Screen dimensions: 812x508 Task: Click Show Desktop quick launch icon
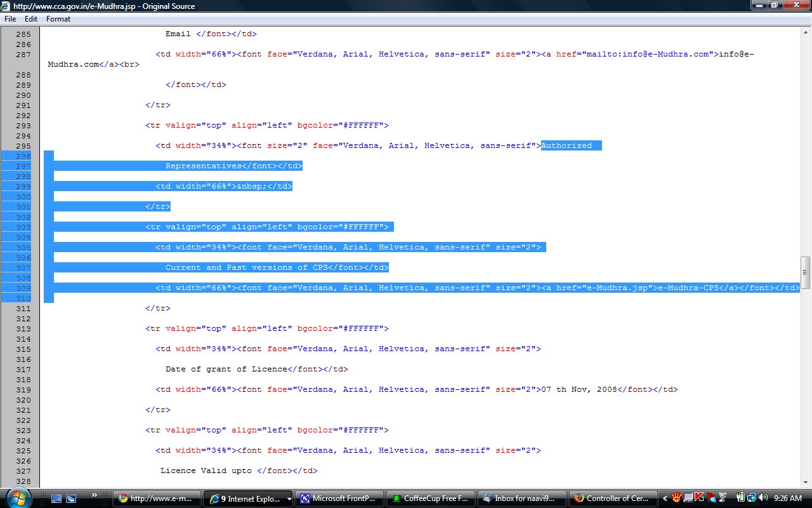pyautogui.click(x=56, y=499)
